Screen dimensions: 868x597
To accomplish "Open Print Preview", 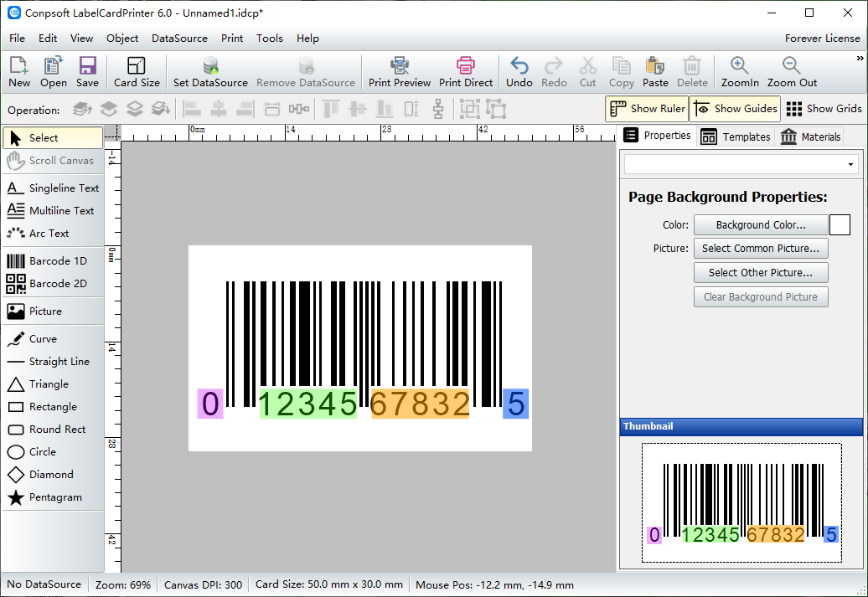I will click(400, 72).
